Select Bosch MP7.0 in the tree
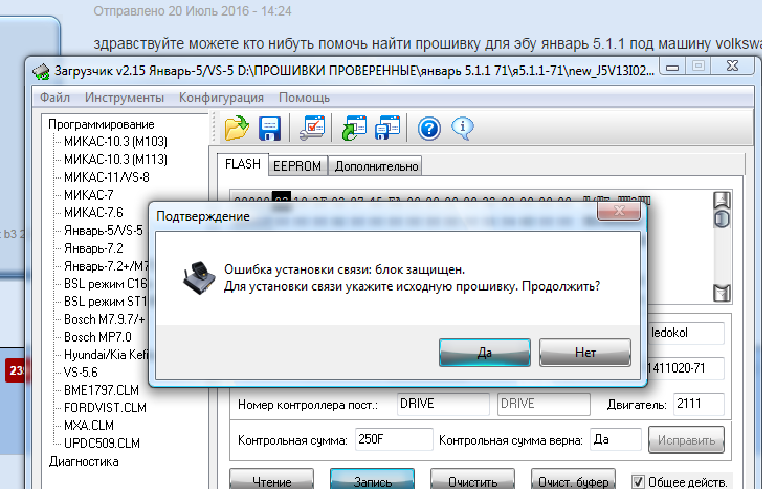Screen dimensions: 762x490 [x=97, y=337]
